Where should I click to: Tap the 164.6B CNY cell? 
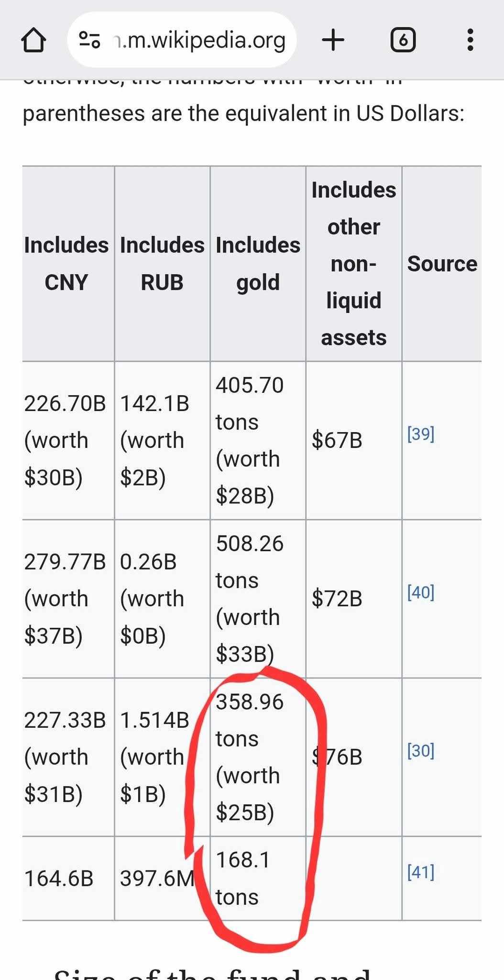point(59,879)
